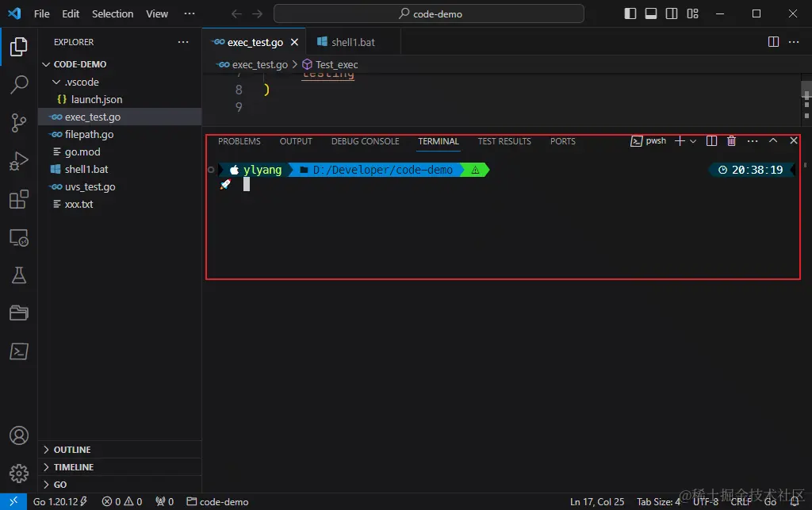Change Tab Size: 4 indentation setting

(x=658, y=502)
